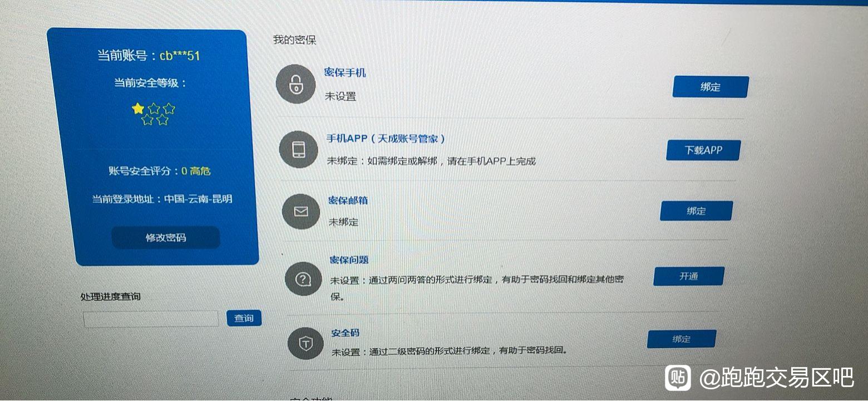This screenshot has width=868, height=401.
Task: Open the 手机APP（天成账号管家）title link
Action: coord(386,139)
